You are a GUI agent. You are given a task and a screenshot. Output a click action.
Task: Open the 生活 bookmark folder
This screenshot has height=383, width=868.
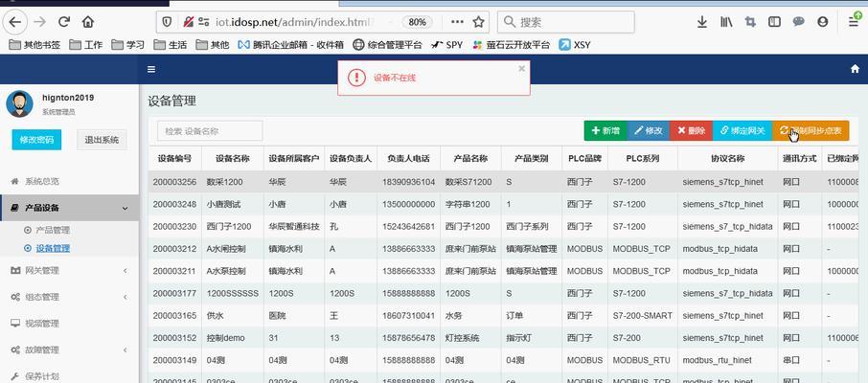click(170, 45)
